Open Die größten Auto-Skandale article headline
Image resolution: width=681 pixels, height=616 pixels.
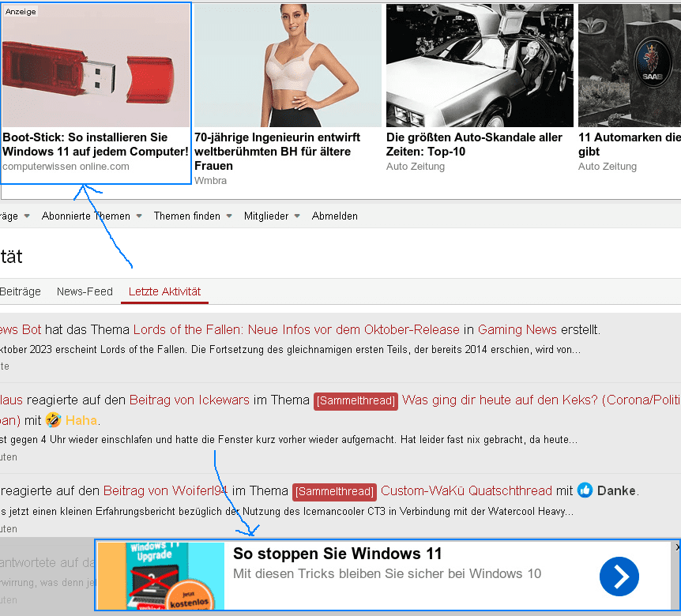[x=474, y=145]
